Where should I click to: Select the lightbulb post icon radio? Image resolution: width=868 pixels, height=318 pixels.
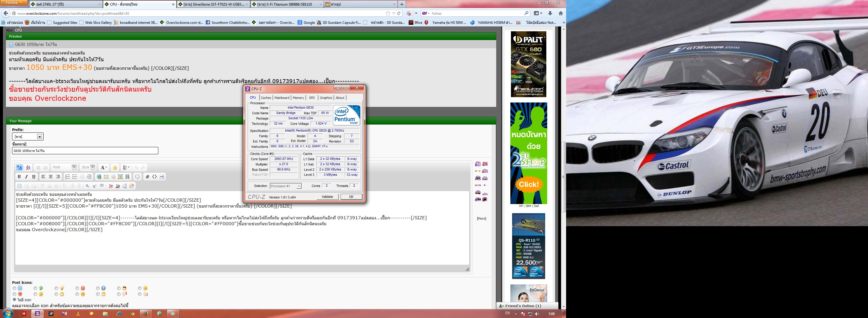click(x=56, y=288)
